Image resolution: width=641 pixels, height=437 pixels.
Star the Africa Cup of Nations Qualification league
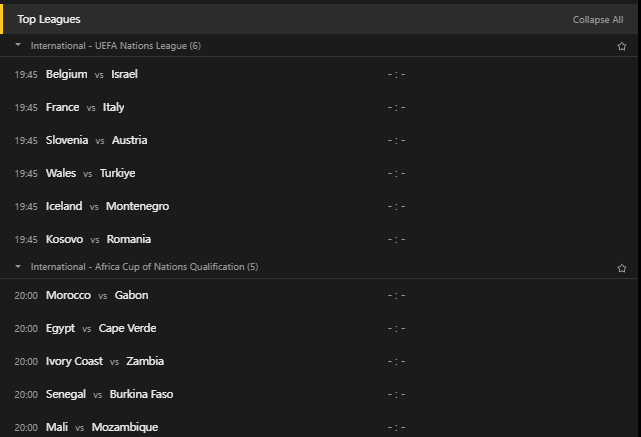[x=621, y=268]
